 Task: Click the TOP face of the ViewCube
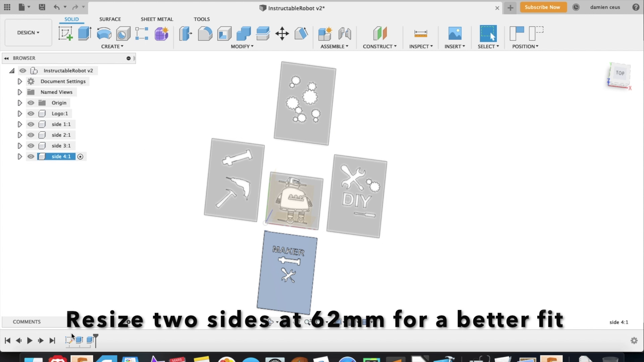click(620, 73)
